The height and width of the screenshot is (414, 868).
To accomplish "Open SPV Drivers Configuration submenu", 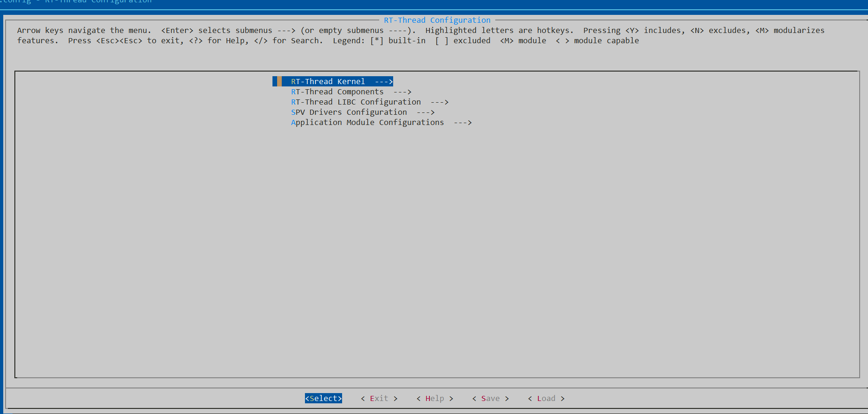I will pyautogui.click(x=363, y=112).
